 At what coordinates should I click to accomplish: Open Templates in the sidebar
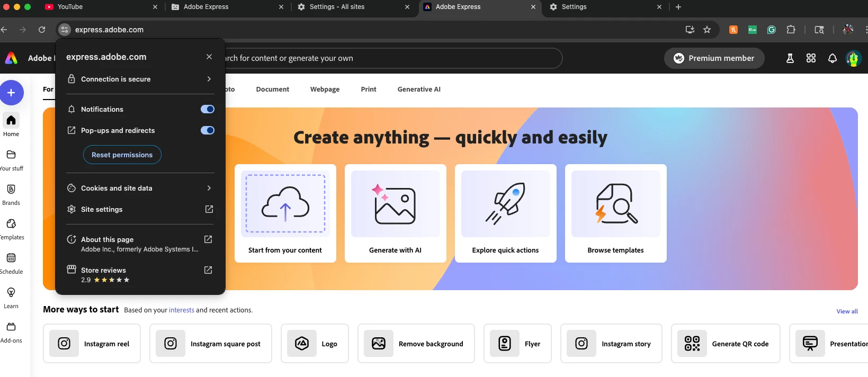[x=11, y=229]
